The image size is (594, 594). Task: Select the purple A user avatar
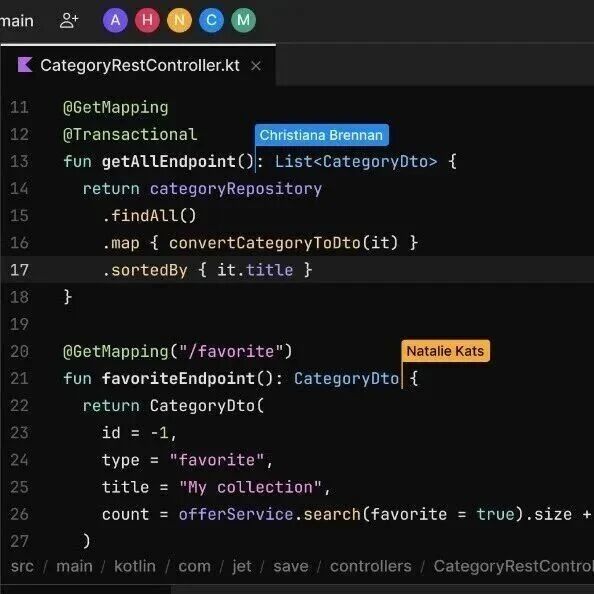point(115,20)
